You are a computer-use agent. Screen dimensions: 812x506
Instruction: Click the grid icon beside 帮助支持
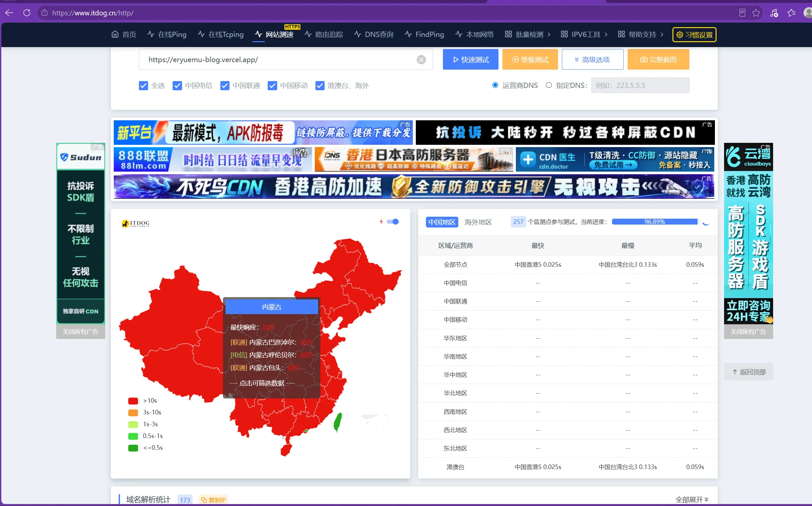(621, 34)
